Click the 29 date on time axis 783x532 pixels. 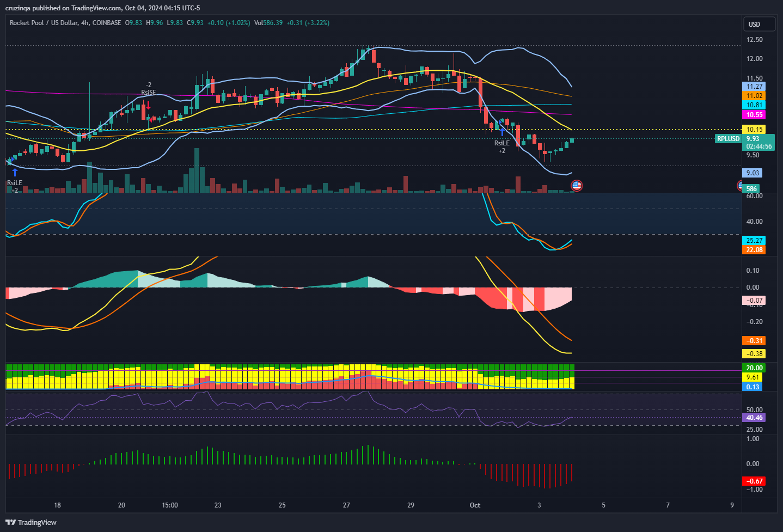[411, 505]
